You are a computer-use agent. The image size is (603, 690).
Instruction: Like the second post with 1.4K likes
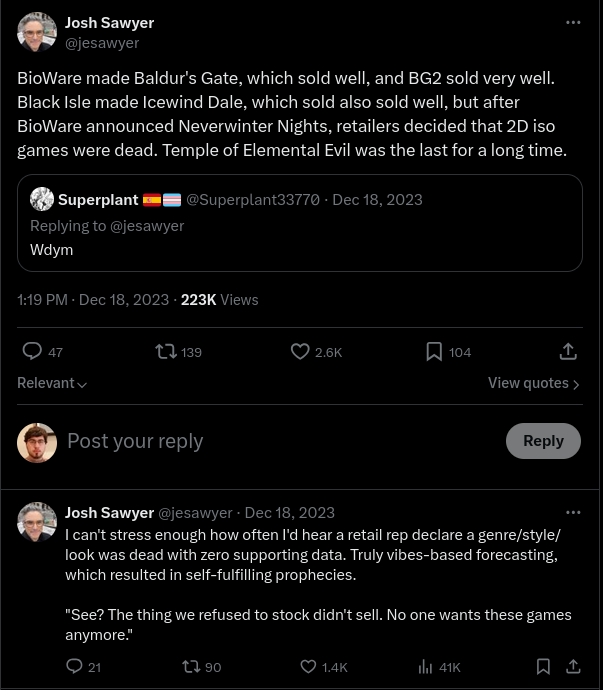point(309,666)
